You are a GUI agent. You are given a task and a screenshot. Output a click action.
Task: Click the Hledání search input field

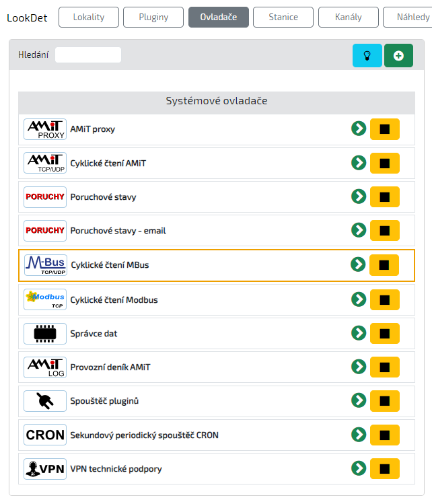coord(88,55)
